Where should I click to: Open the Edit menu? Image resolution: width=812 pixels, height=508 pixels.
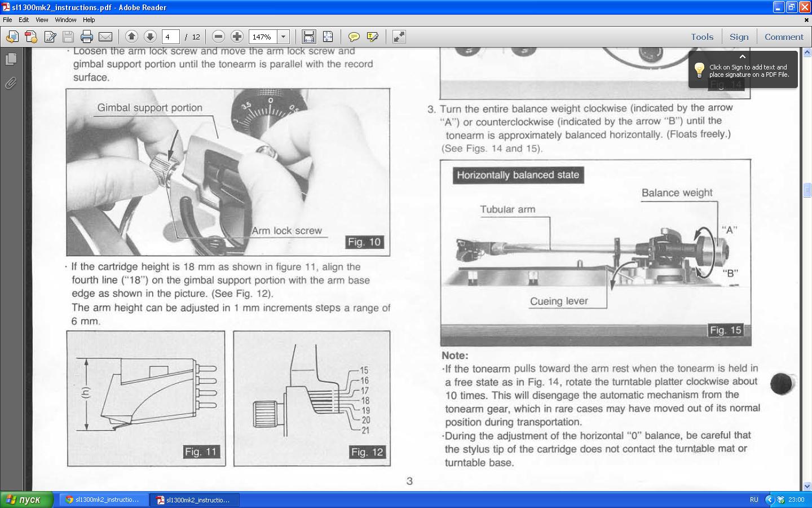click(24, 20)
